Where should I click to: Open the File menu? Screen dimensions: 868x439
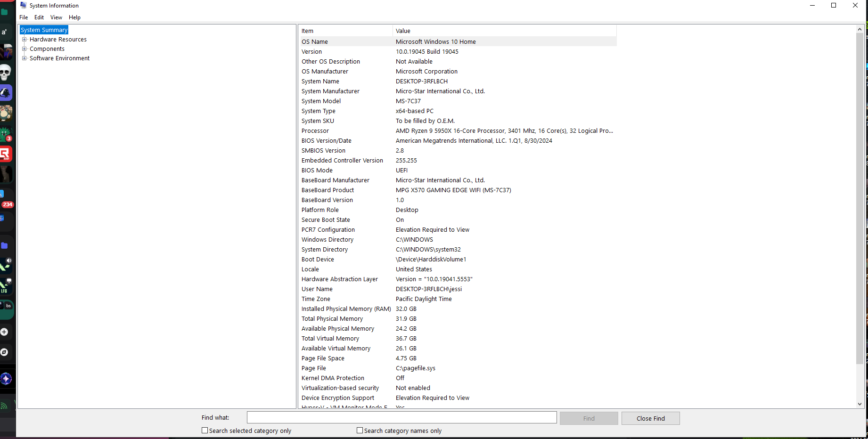[x=24, y=17]
